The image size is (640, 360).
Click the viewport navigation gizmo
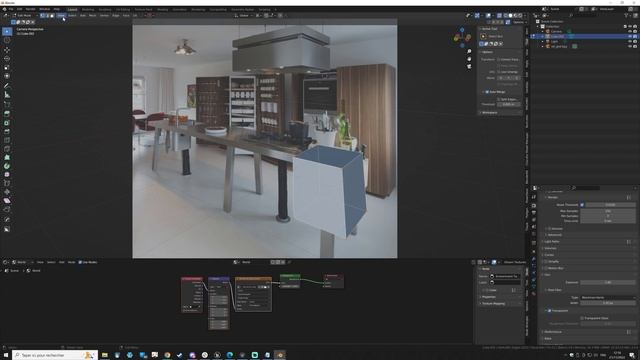coord(462,37)
